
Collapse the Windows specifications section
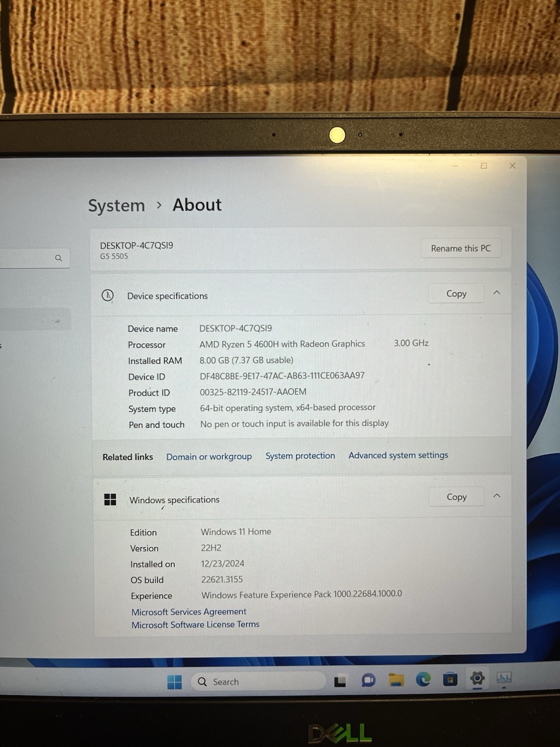(497, 496)
